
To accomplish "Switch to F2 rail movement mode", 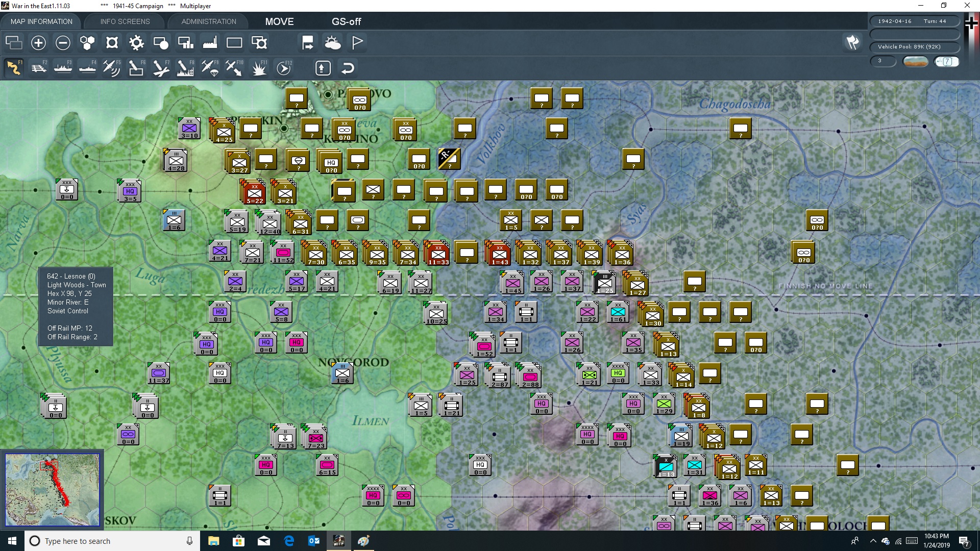I will point(38,67).
